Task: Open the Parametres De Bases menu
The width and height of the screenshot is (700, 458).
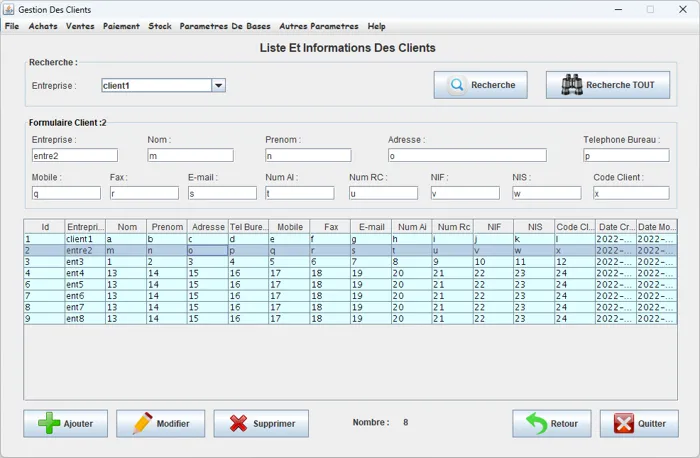Action: [x=225, y=26]
